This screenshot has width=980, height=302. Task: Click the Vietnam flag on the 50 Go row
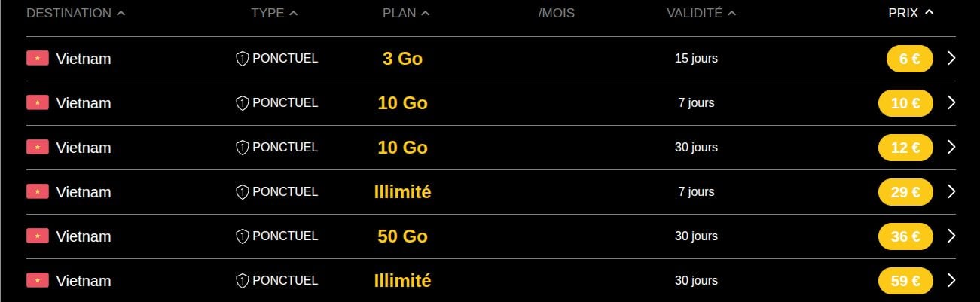(x=38, y=236)
